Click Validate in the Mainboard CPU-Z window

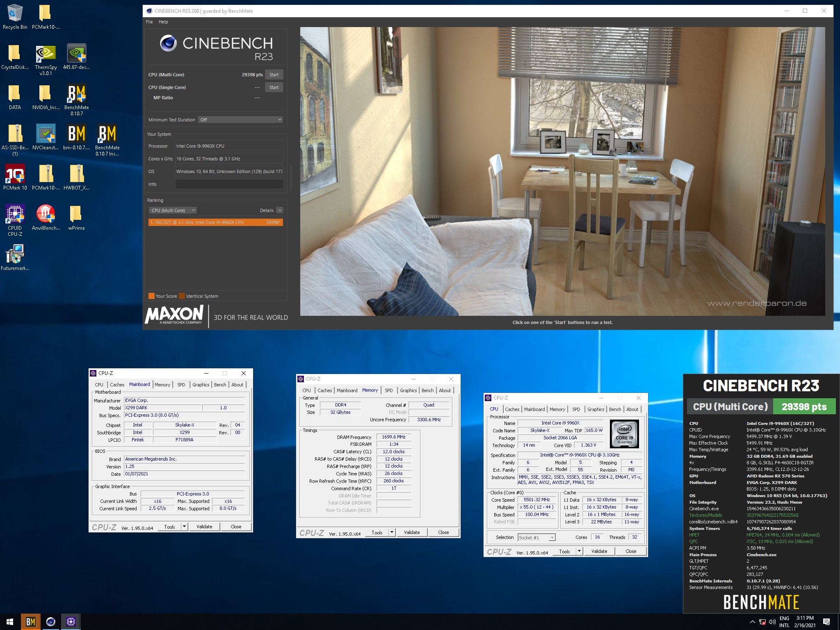204,527
